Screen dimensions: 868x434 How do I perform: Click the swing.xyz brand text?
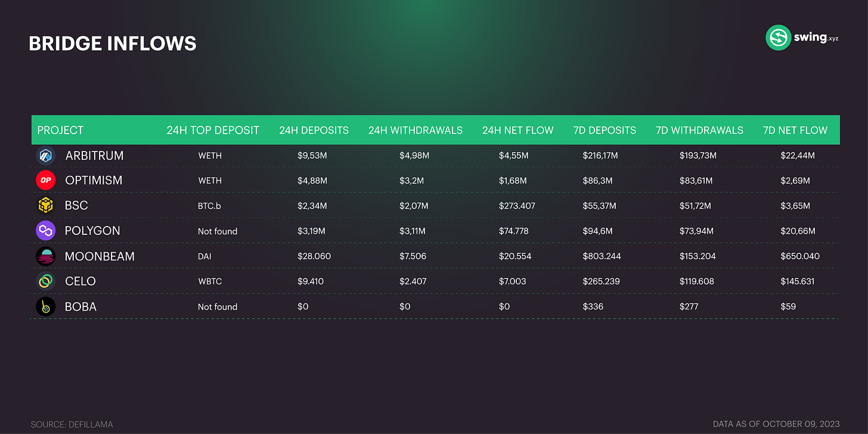point(817,38)
